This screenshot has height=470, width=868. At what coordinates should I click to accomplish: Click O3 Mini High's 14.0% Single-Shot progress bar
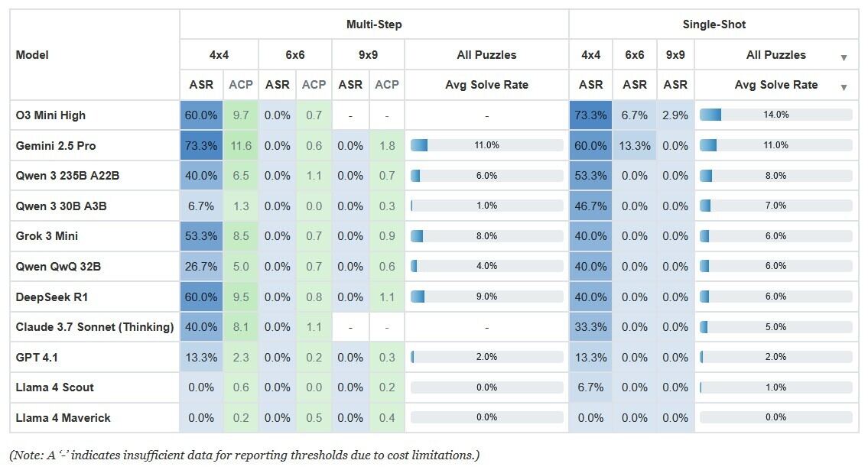point(775,115)
